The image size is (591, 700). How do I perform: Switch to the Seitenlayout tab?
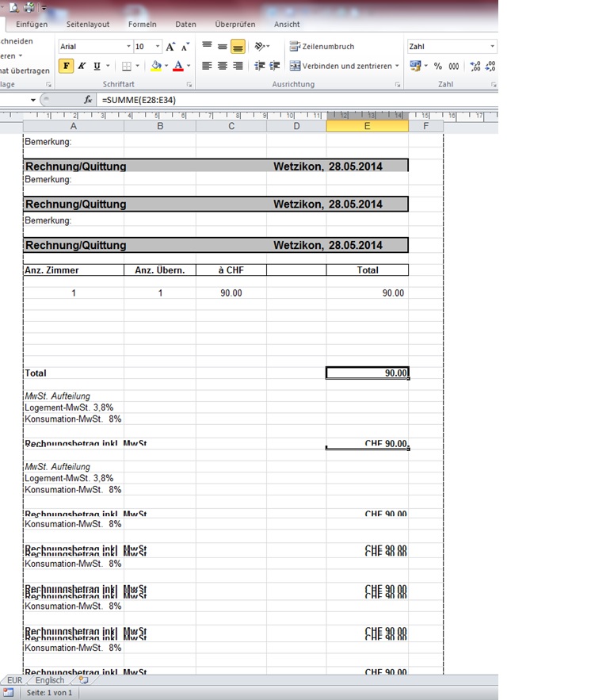click(x=88, y=24)
